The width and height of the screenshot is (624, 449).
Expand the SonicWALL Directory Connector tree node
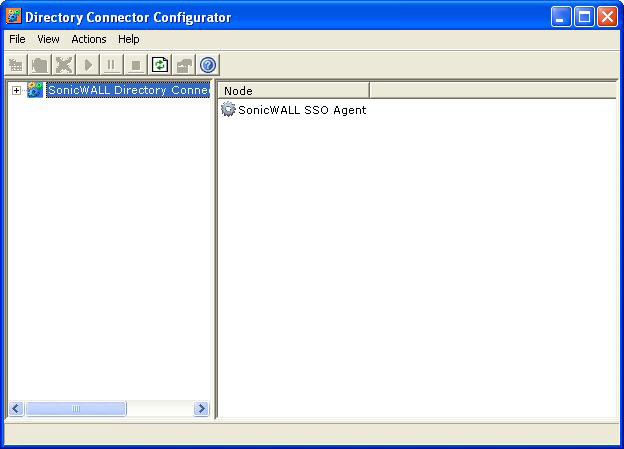tap(16, 91)
